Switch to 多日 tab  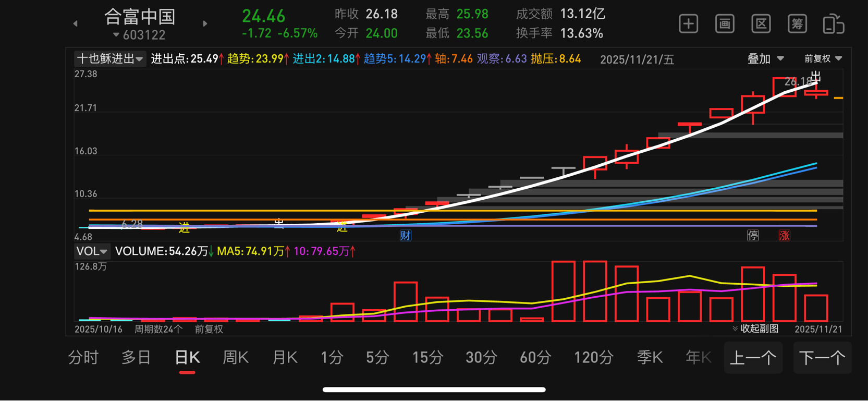click(136, 358)
